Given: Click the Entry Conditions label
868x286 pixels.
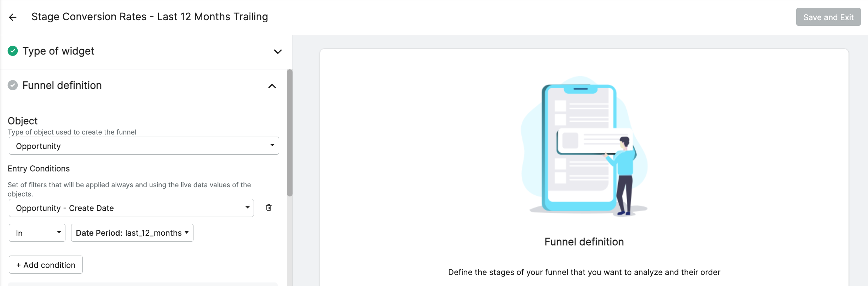Looking at the screenshot, I should [39, 168].
